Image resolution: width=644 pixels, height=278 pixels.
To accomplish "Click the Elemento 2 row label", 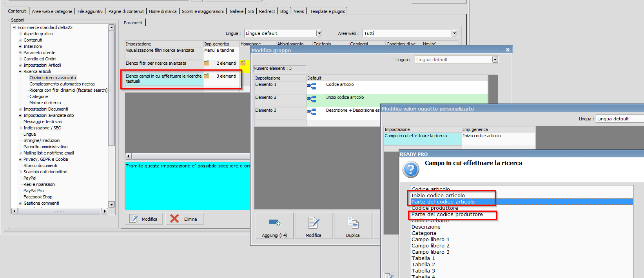I will 280,100.
